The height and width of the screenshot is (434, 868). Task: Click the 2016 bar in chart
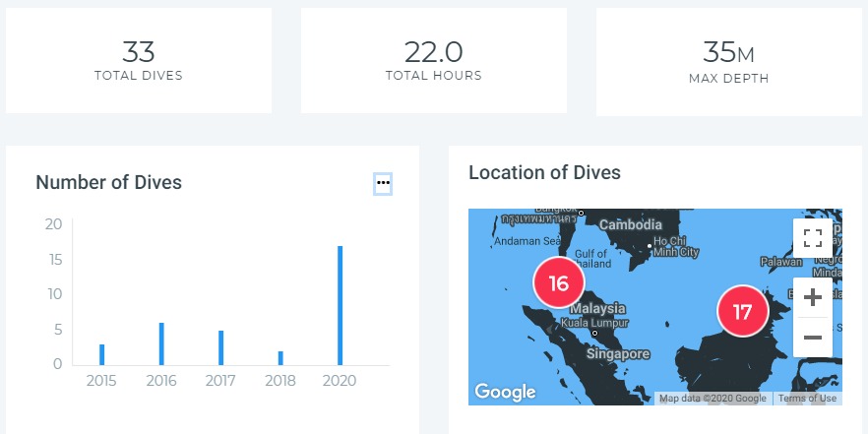pyautogui.click(x=161, y=343)
